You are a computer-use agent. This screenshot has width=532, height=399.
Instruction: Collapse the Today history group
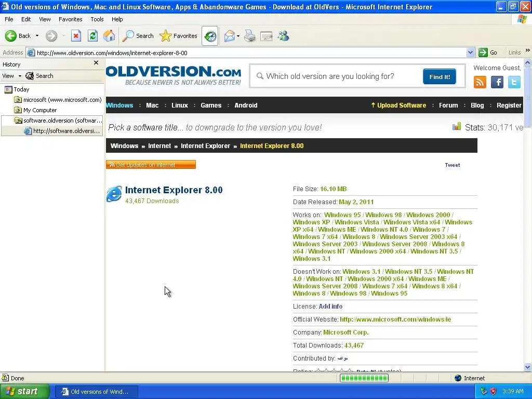click(x=17, y=89)
